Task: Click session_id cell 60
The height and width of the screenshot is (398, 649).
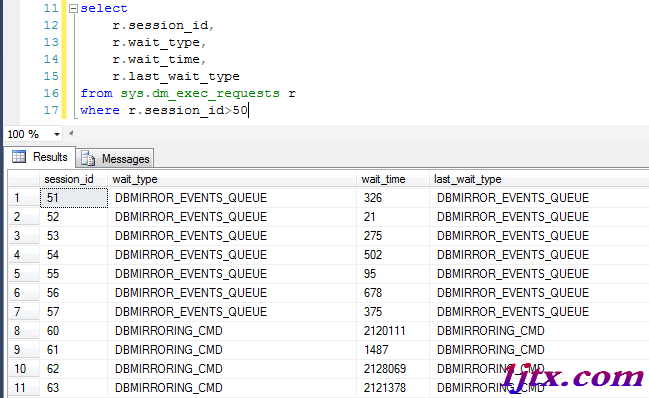Action: point(74,331)
